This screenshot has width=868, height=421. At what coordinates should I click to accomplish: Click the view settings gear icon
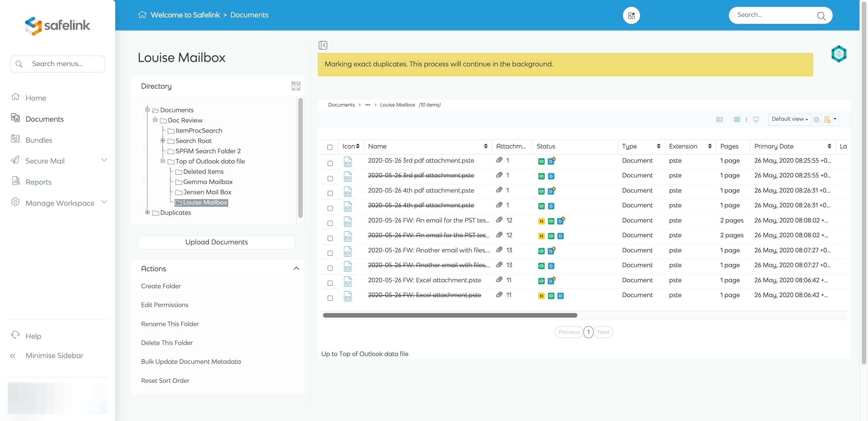(816, 119)
